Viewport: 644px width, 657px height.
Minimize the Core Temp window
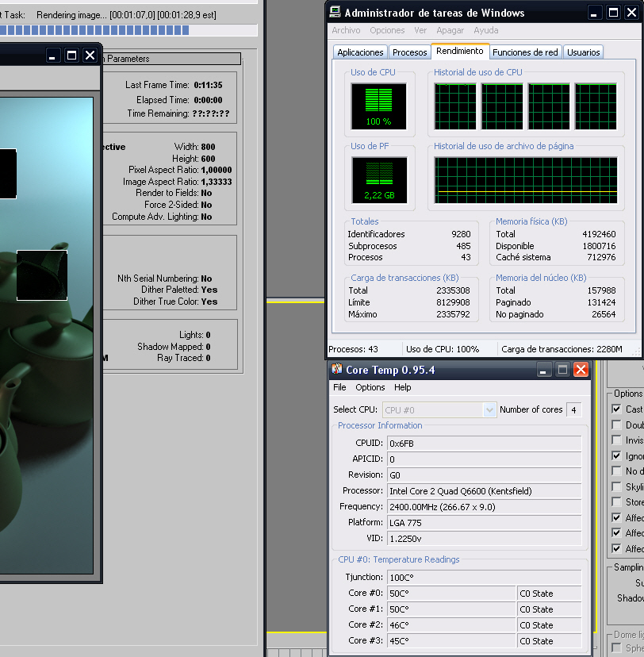[x=543, y=370]
